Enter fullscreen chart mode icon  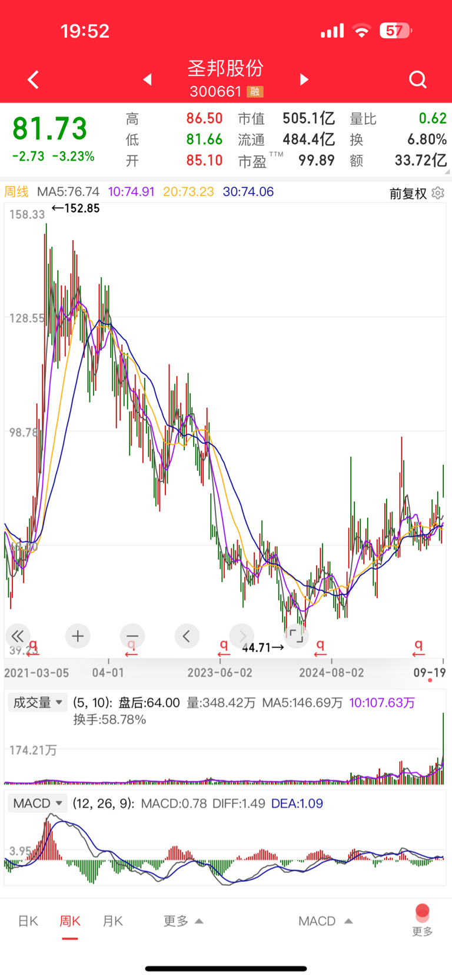tap(296, 636)
